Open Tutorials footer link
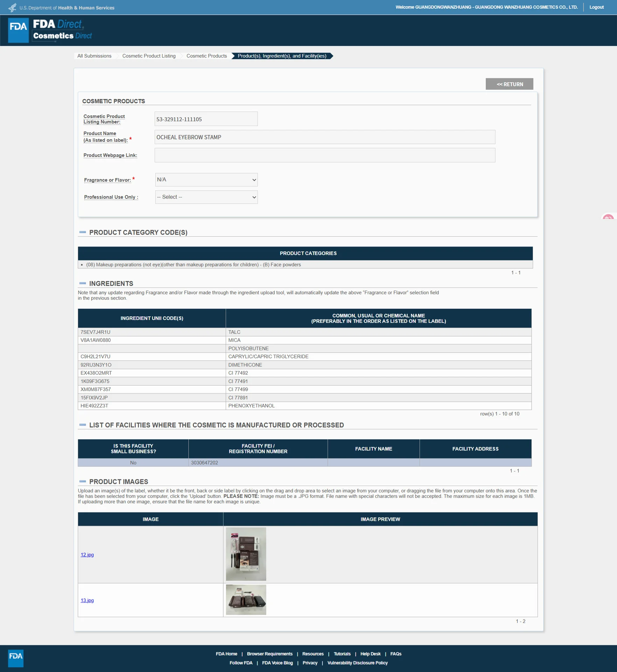Screen dimensions: 617x672 tap(342, 654)
